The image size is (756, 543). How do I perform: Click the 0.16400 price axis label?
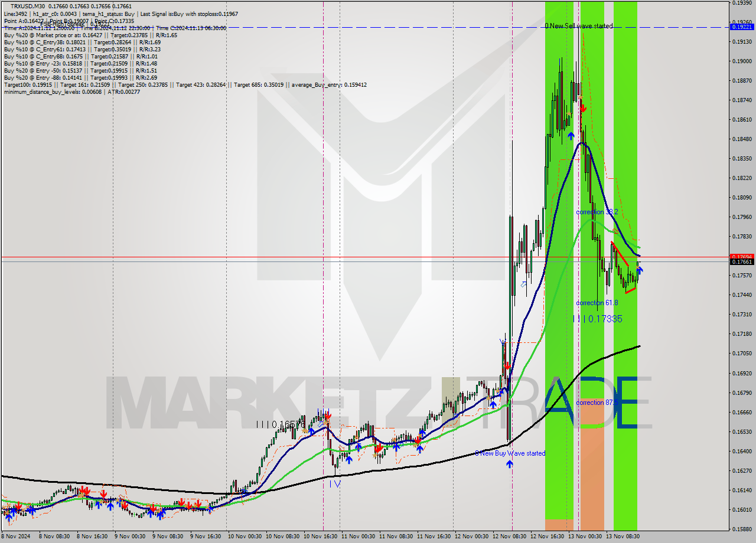743,451
